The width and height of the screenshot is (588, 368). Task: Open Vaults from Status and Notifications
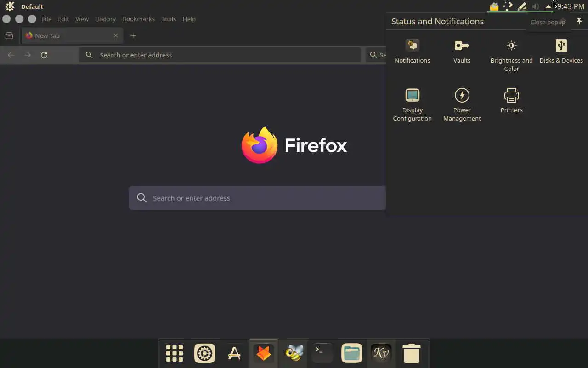462,51
